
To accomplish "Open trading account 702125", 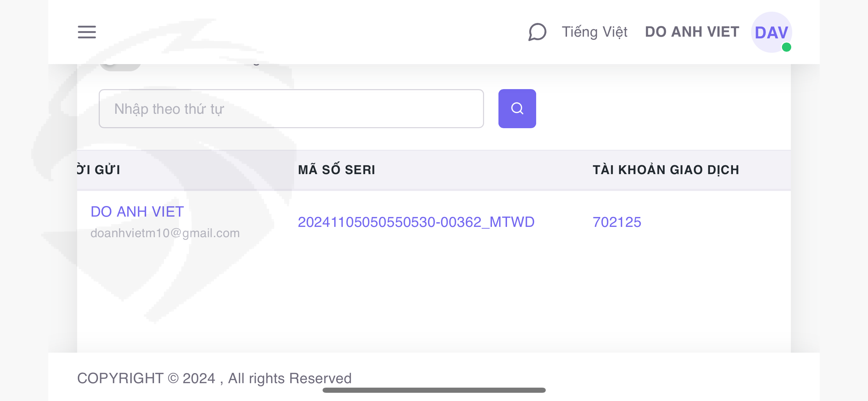I will 617,222.
